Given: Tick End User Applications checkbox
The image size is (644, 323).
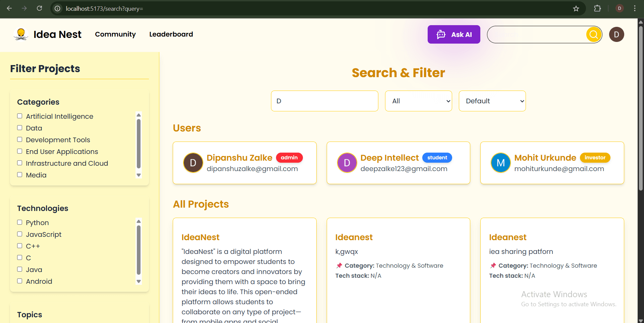Looking at the screenshot, I should (20, 151).
